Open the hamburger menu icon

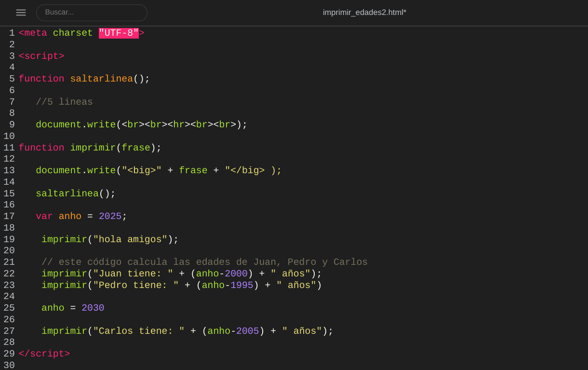21,13
